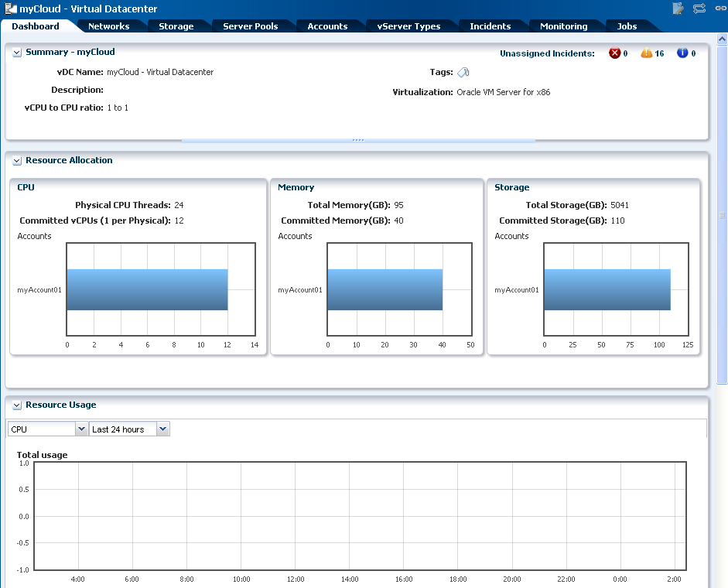728x588 pixels.
Task: Open the Jobs tab
Action: coord(627,26)
